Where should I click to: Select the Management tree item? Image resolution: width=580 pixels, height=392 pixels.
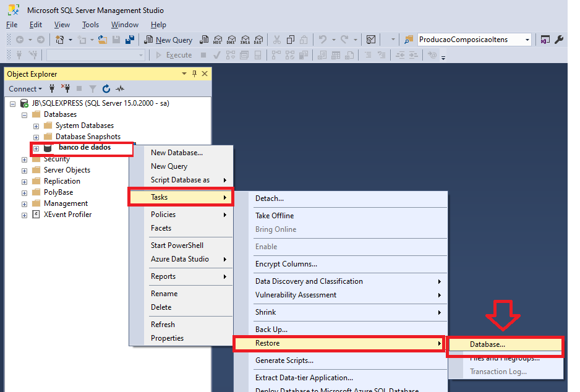(66, 203)
